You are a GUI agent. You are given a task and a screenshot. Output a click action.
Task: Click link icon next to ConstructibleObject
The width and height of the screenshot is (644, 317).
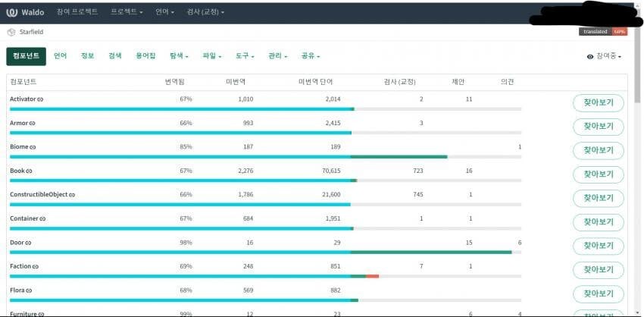click(72, 195)
